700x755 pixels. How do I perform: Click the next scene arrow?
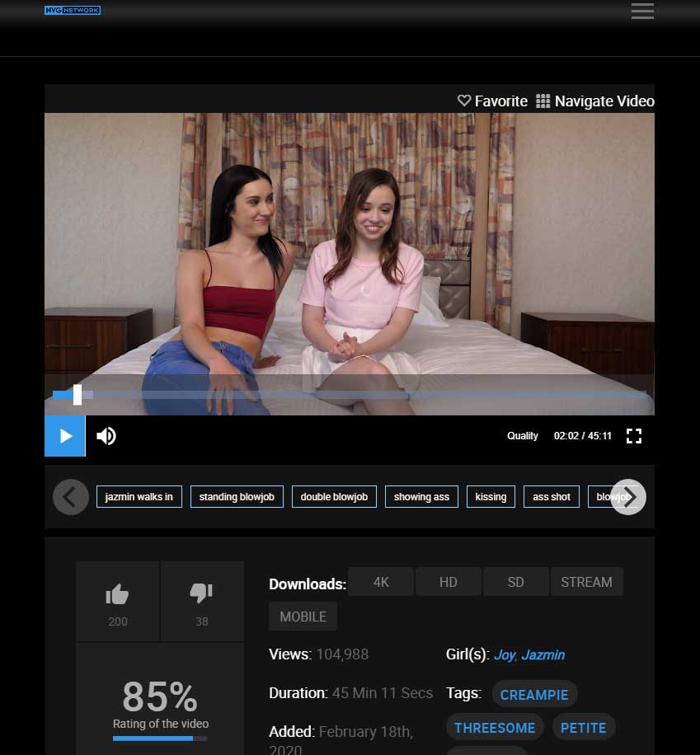click(628, 497)
